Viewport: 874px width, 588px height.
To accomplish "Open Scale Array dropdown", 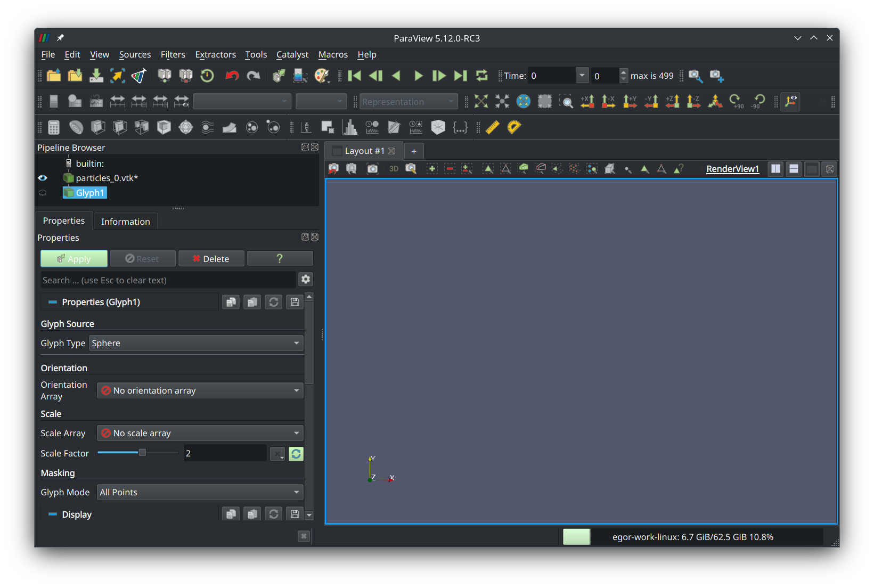I will pos(200,433).
